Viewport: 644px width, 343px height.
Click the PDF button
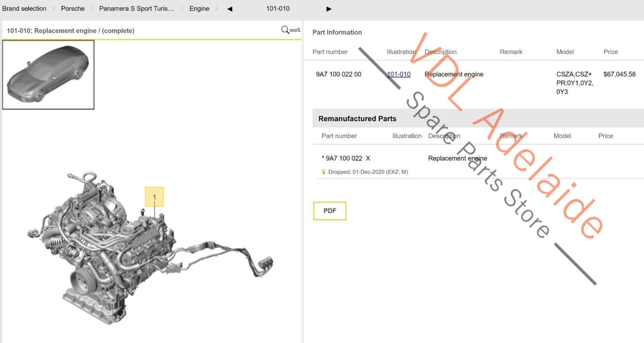tap(330, 211)
